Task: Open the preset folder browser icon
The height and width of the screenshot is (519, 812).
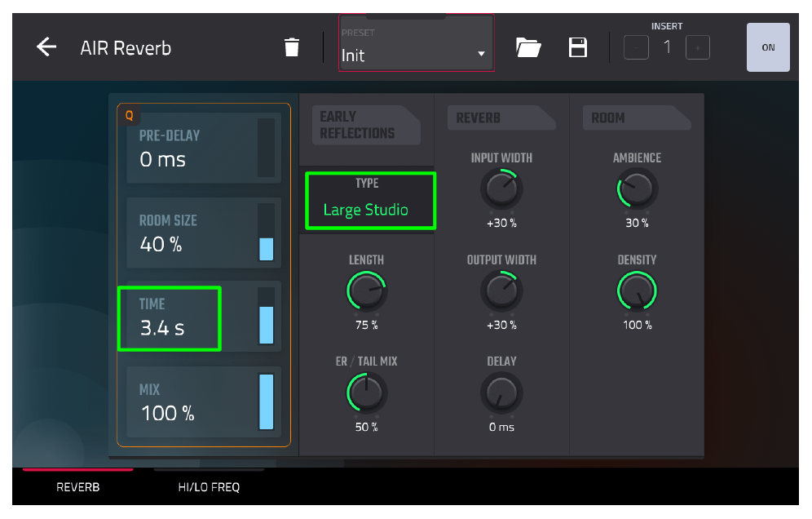Action: click(528, 47)
